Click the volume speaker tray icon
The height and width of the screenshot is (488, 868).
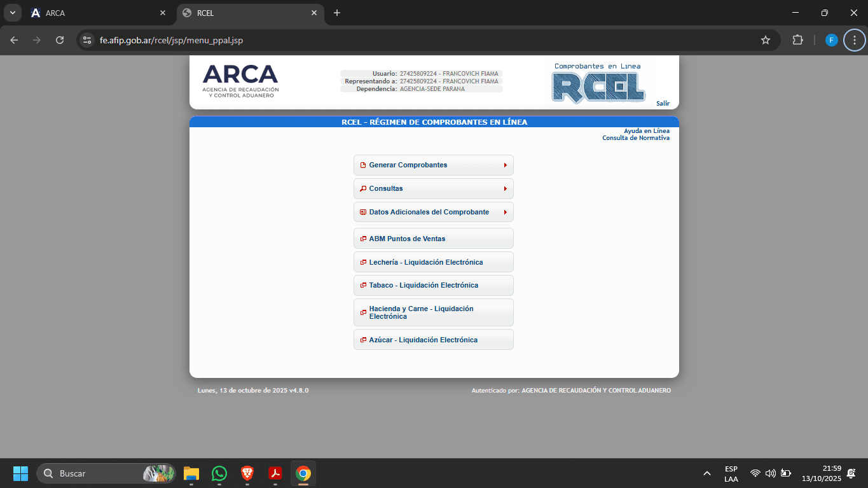771,473
